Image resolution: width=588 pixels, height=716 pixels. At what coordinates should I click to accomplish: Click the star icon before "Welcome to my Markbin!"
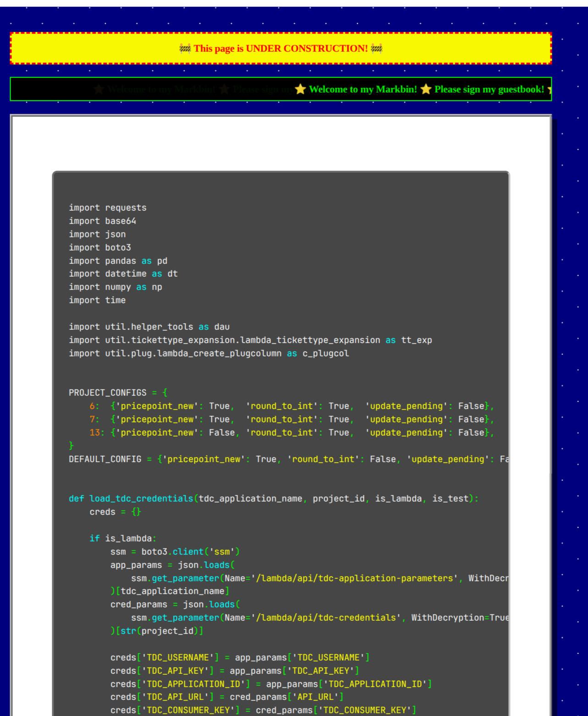tap(300, 89)
